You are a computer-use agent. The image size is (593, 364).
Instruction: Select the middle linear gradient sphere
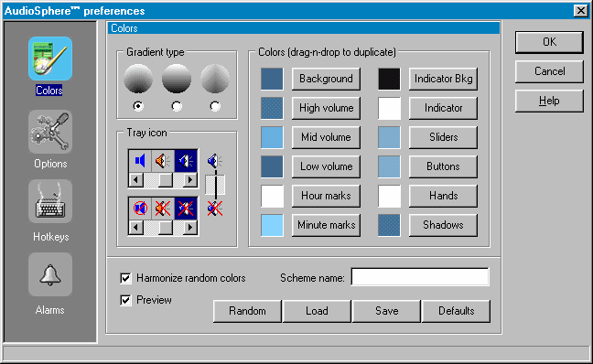pyautogui.click(x=177, y=79)
